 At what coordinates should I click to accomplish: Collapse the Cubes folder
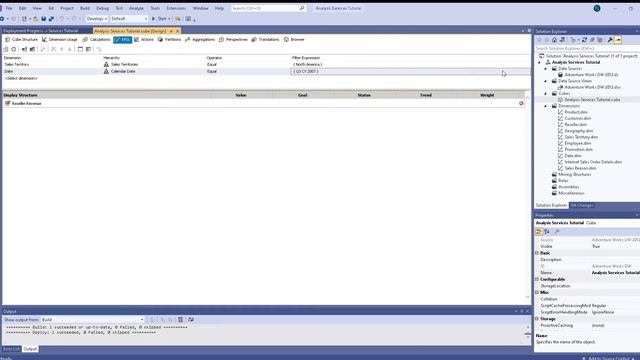pos(546,93)
